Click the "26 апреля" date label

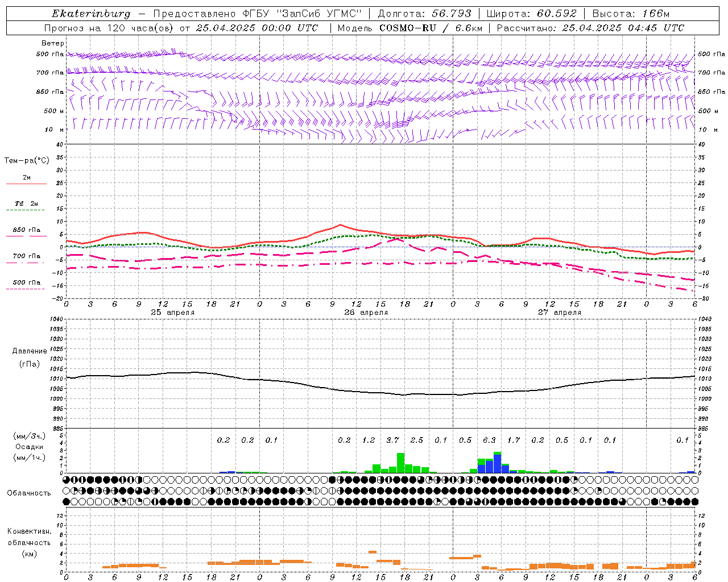coord(366,313)
